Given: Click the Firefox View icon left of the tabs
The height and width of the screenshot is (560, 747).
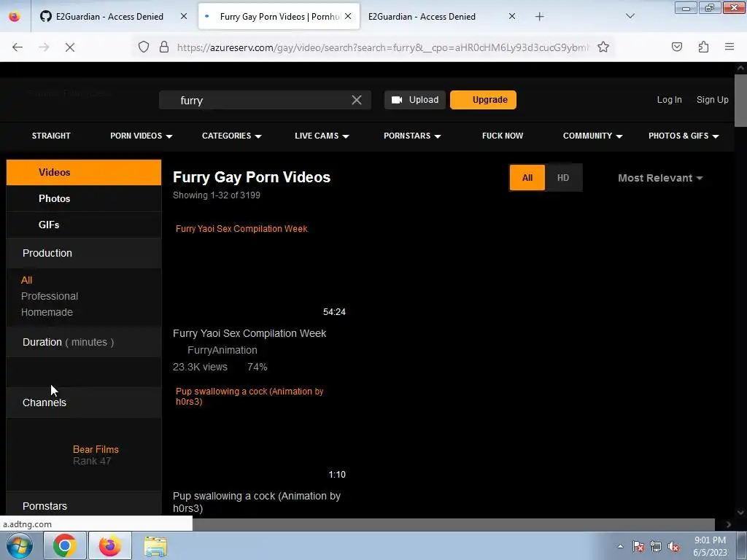Looking at the screenshot, I should 15,16.
